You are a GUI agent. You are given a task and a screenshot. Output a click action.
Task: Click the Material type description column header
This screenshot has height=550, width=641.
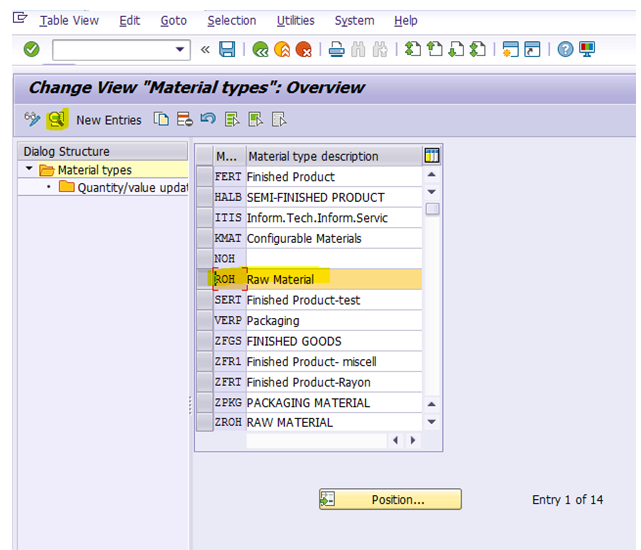point(334,156)
